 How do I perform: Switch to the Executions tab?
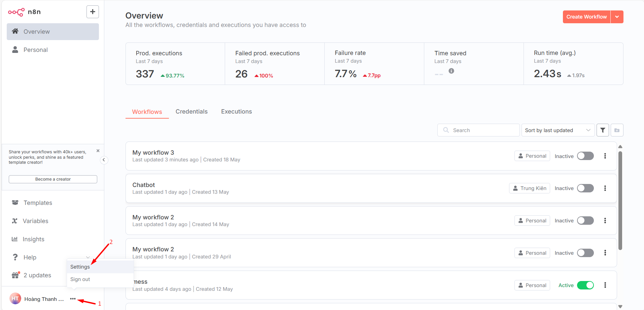click(x=237, y=112)
